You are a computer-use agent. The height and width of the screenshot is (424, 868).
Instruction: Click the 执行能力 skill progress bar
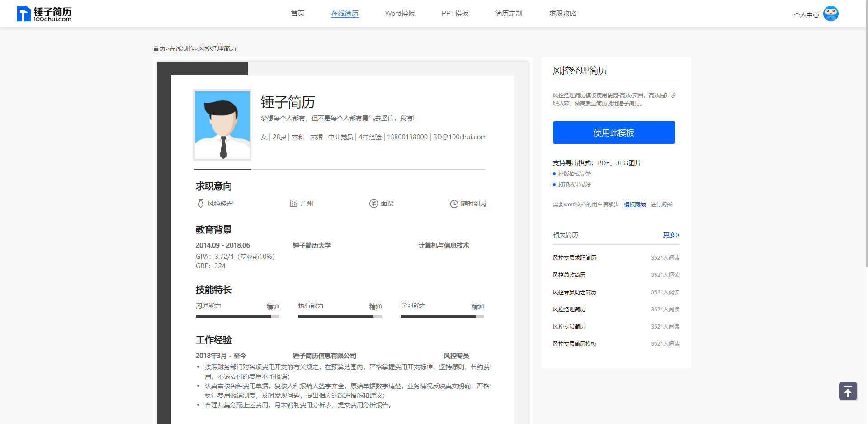click(340, 316)
